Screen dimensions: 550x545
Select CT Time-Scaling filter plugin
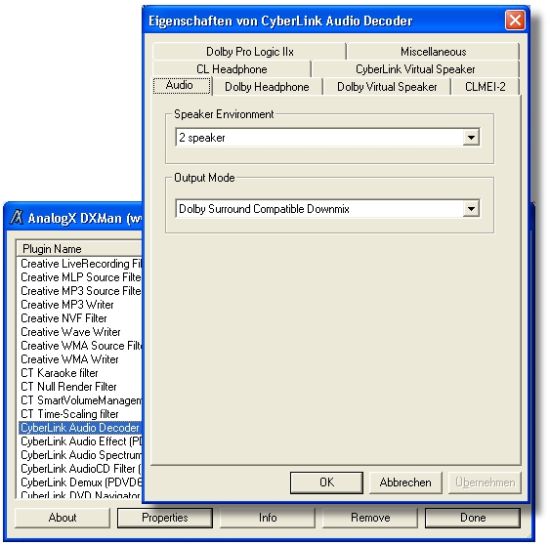pos(80,414)
